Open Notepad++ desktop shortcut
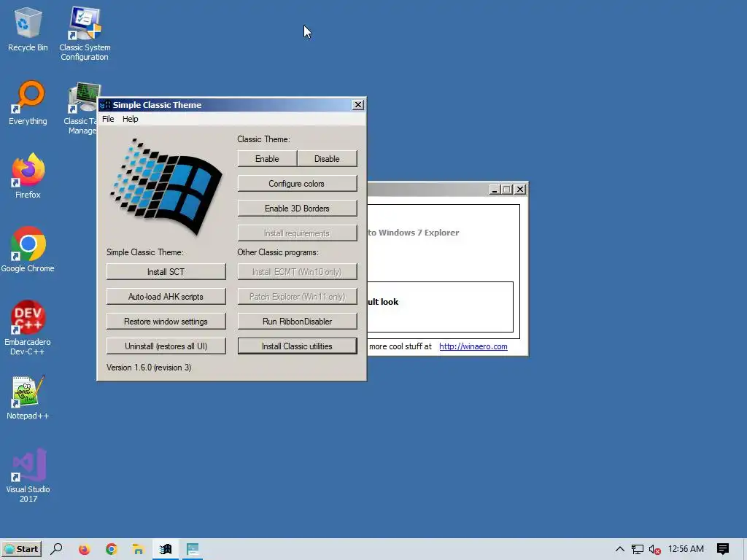 [x=28, y=397]
